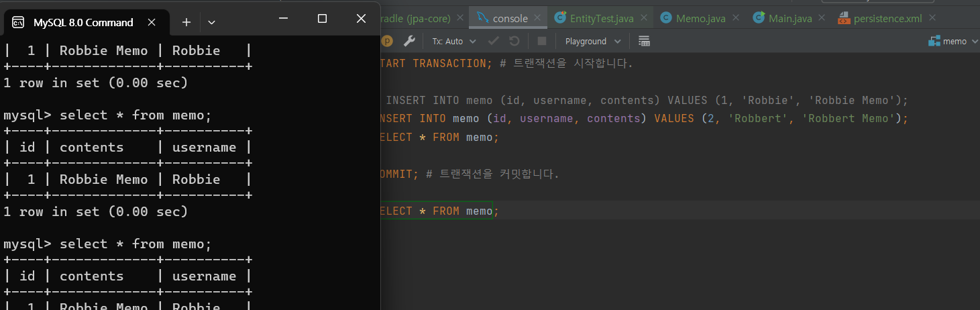
Task: Select the MySQL 8.0 Command terminal tab
Action: tap(84, 22)
